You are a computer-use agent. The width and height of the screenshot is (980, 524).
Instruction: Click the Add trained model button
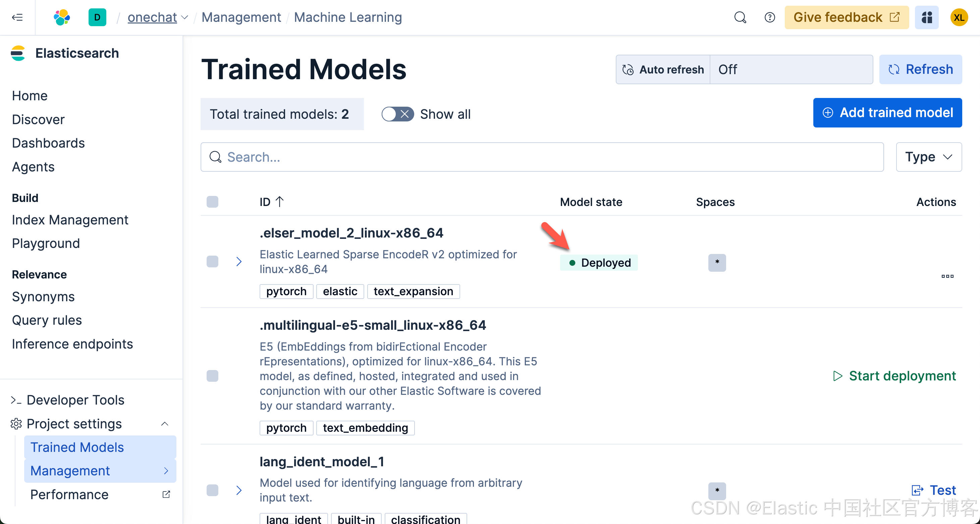point(887,113)
